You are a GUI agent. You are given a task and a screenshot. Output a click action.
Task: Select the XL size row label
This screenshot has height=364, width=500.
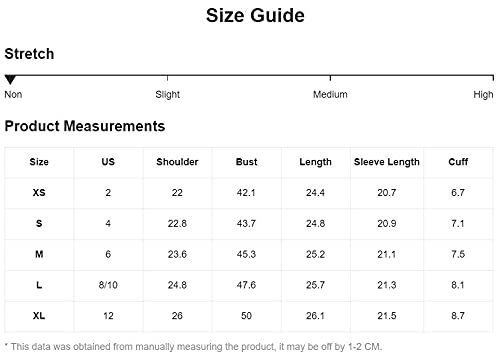[39, 316]
